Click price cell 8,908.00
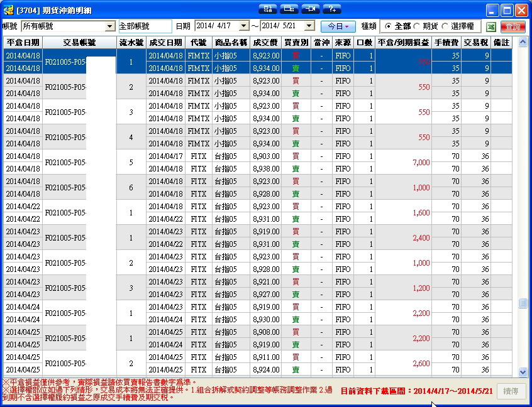The height and width of the screenshot is (407, 532). [265, 332]
